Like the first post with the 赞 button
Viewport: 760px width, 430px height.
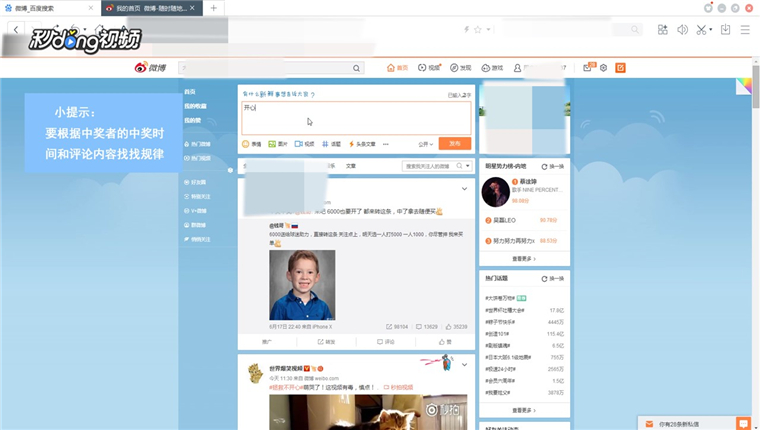445,342
